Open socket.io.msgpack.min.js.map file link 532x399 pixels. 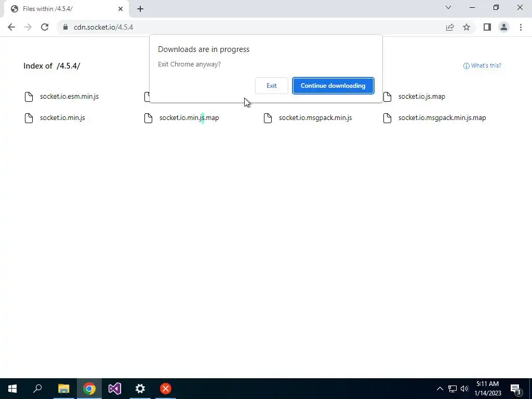pyautogui.click(x=442, y=118)
